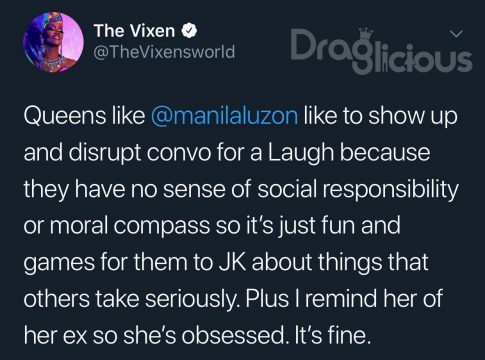The height and width of the screenshot is (360, 485).
Task: Click the words social responsibility
Action: click(x=358, y=190)
